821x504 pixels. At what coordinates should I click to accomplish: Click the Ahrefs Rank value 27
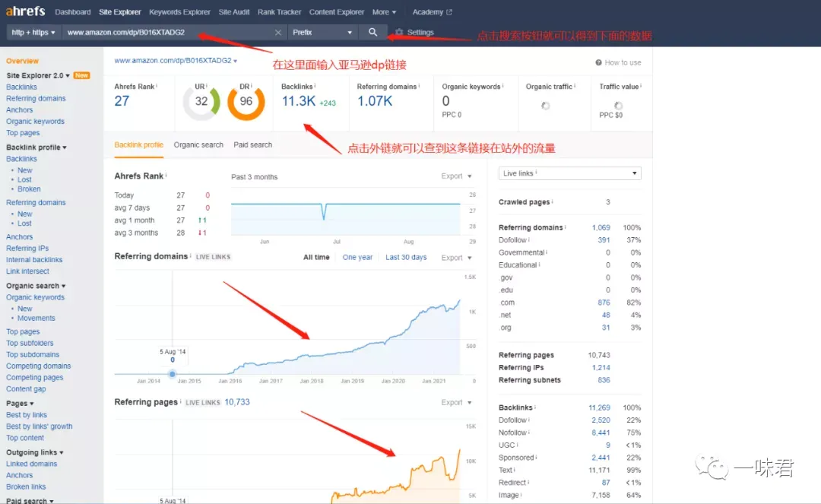(122, 101)
